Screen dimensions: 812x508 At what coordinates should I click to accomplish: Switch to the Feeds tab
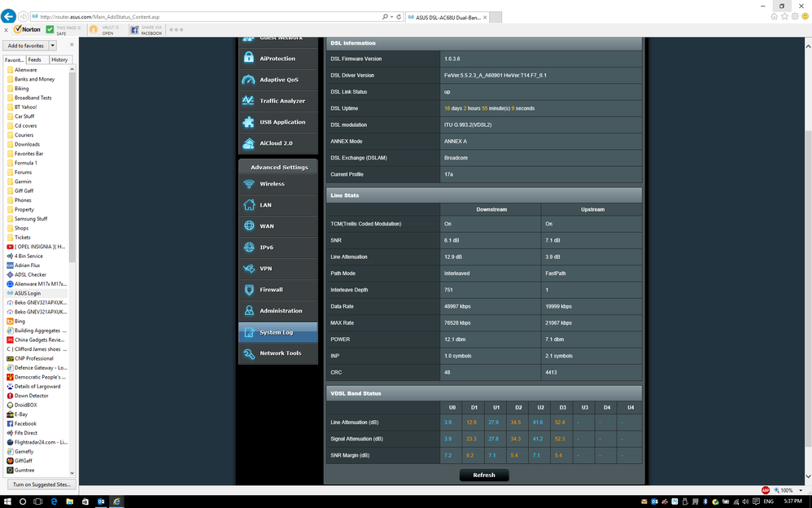point(35,59)
